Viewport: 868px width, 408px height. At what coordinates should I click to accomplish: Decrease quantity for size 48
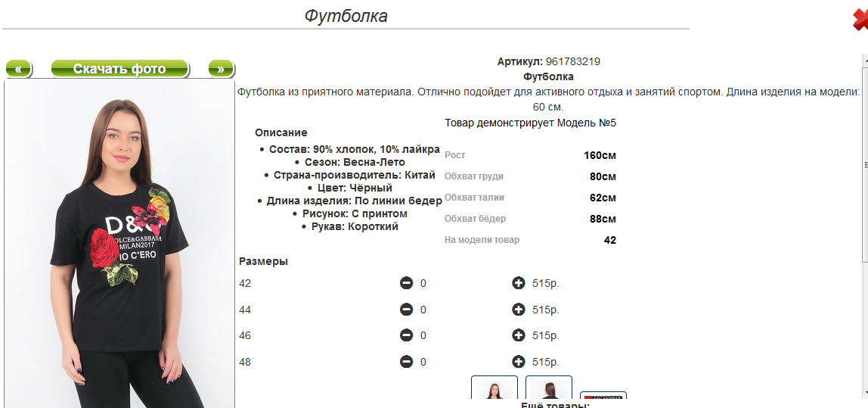point(406,362)
